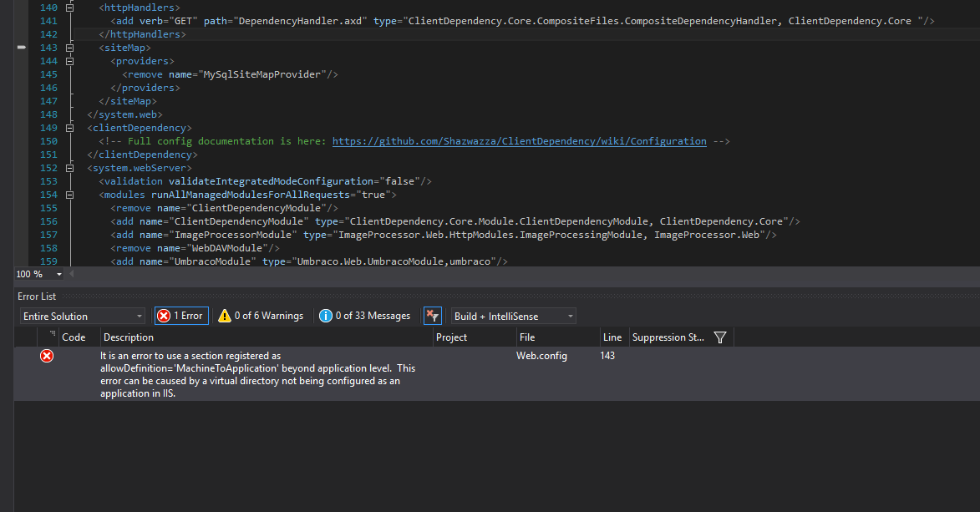The height and width of the screenshot is (512, 980).
Task: Click the Suppression St... column header
Action: pos(668,337)
